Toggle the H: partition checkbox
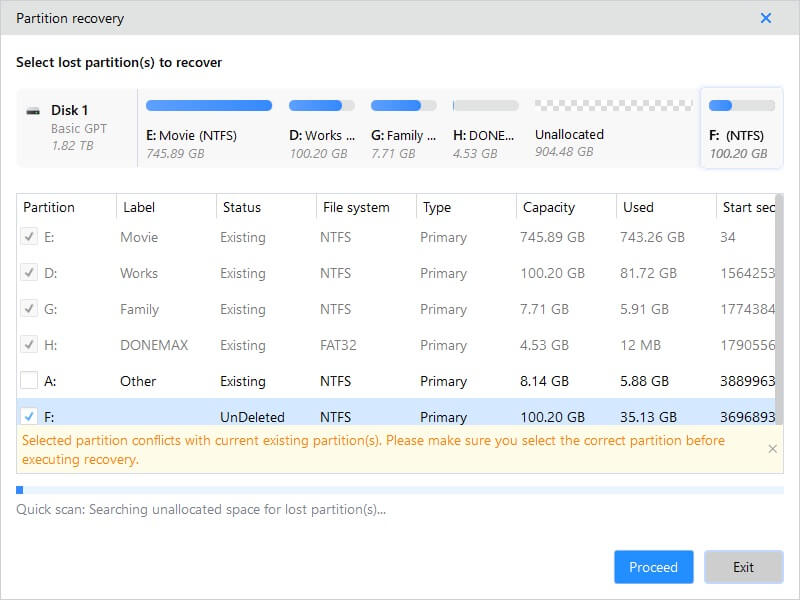This screenshot has width=800, height=600. [29, 345]
